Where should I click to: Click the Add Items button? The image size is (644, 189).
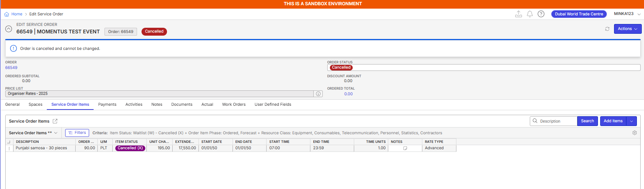click(613, 121)
